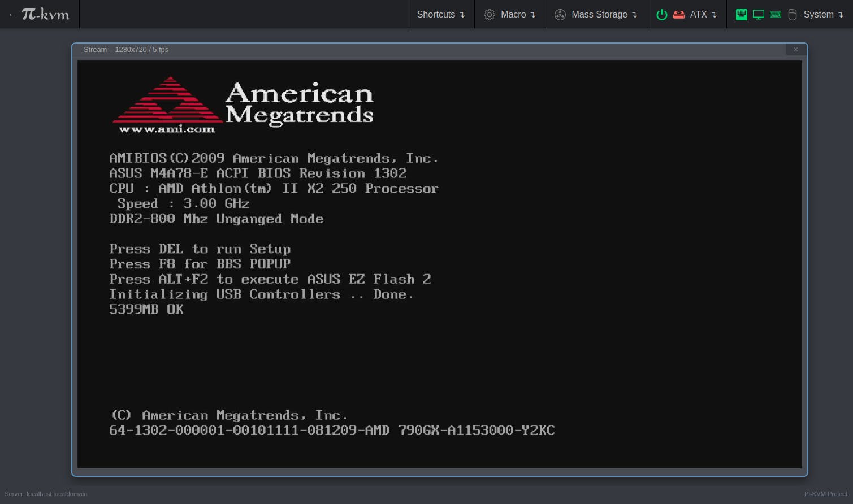Click the green Ethernet port status icon

click(x=742, y=15)
